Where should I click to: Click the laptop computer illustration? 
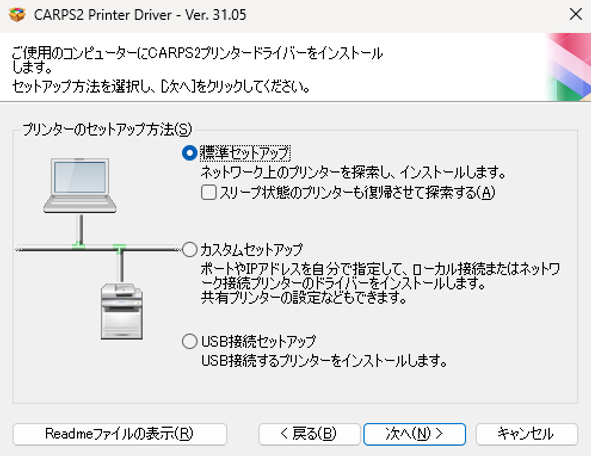coord(80,185)
